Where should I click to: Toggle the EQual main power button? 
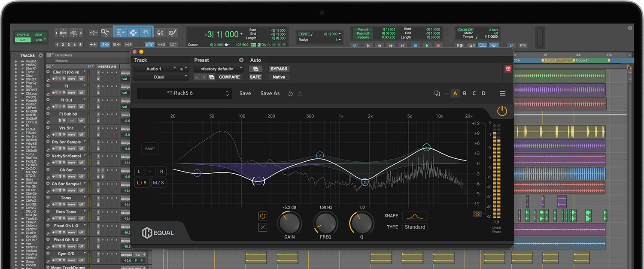[x=502, y=111]
